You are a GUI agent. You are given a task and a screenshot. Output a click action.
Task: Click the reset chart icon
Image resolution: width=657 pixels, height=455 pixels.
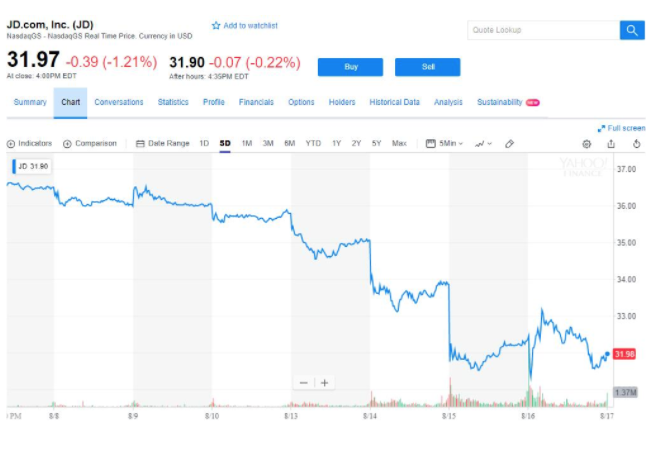coord(636,144)
